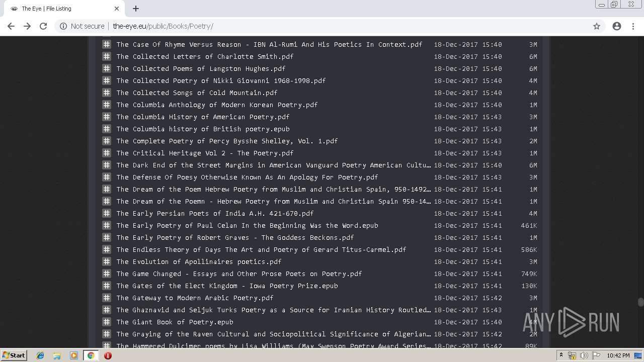Click the red Opera taskbar icon
The image size is (644, 362).
pyautogui.click(x=108, y=355)
